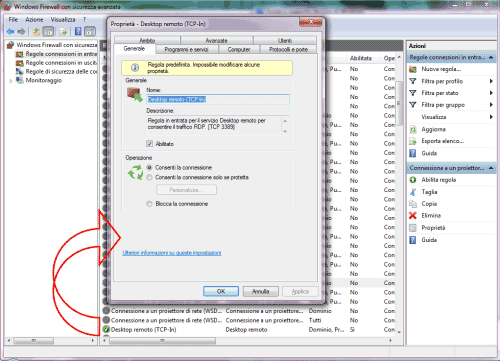Switch to Programmi e servizi tab

click(186, 49)
